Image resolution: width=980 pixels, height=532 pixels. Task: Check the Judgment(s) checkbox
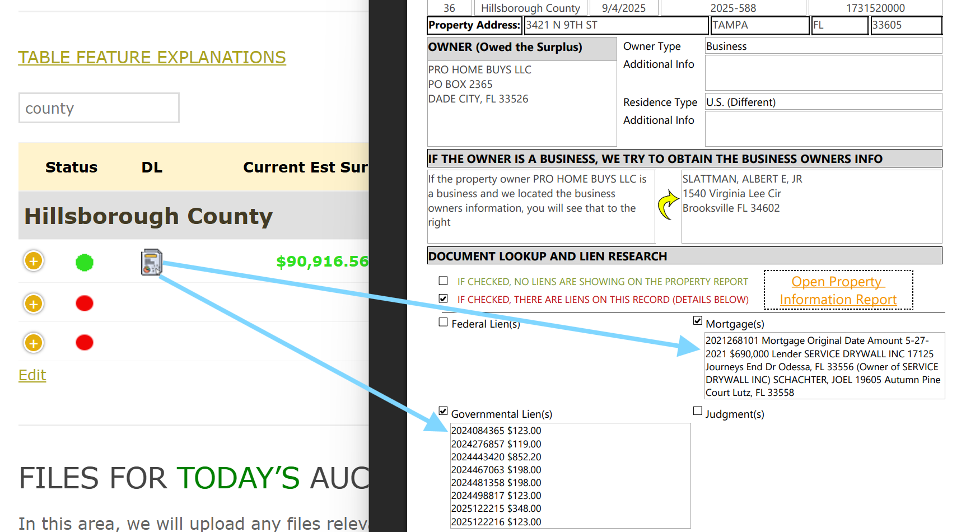(698, 411)
